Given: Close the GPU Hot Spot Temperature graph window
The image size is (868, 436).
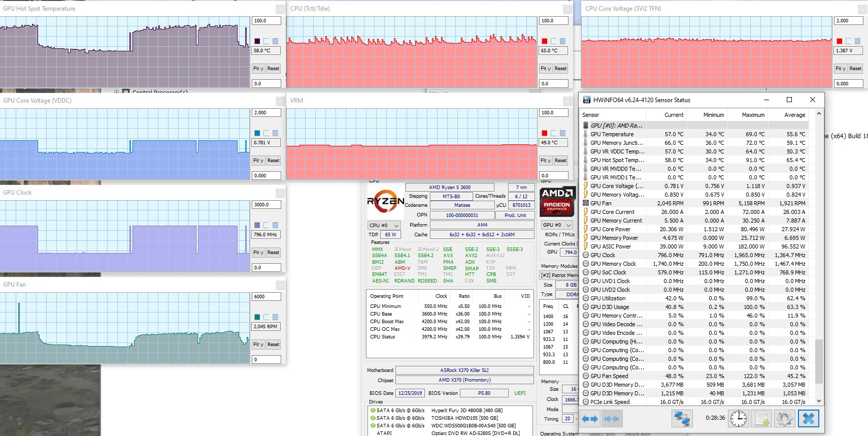Looking at the screenshot, I should pyautogui.click(x=280, y=9).
